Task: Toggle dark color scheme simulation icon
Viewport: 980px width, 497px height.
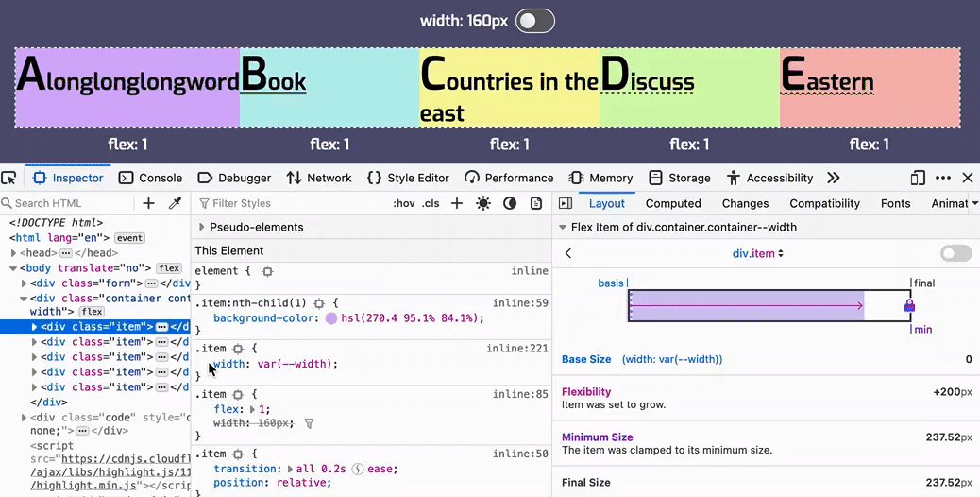Action: 510,203
